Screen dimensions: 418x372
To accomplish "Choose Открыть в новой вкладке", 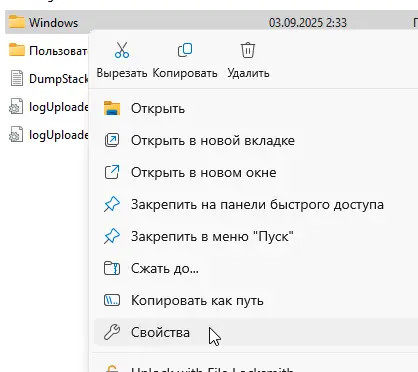I will (x=213, y=140).
